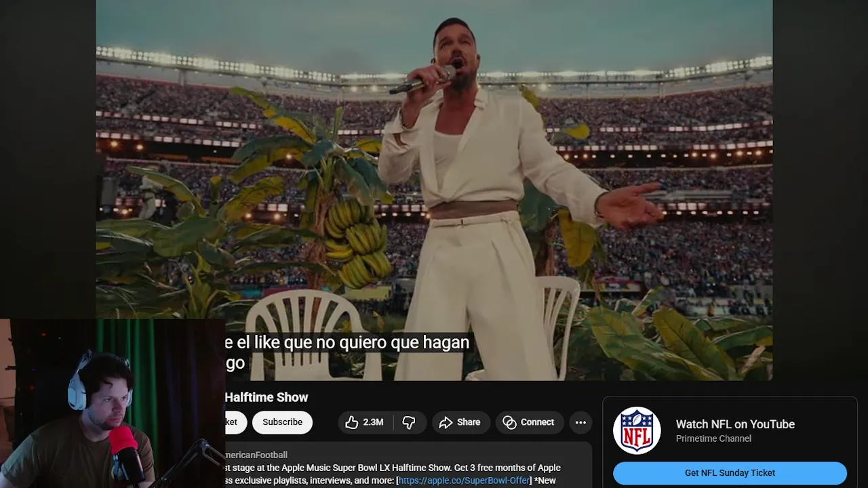
Task: Click the thumbs-down dislike icon
Action: point(409,422)
